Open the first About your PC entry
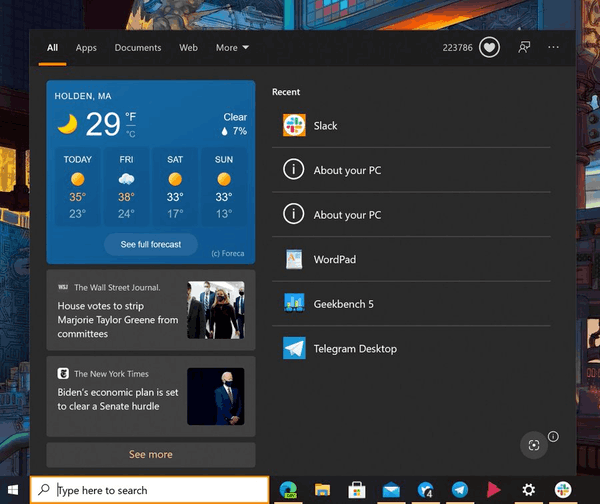Screen dimensions: 600x504 411,170
